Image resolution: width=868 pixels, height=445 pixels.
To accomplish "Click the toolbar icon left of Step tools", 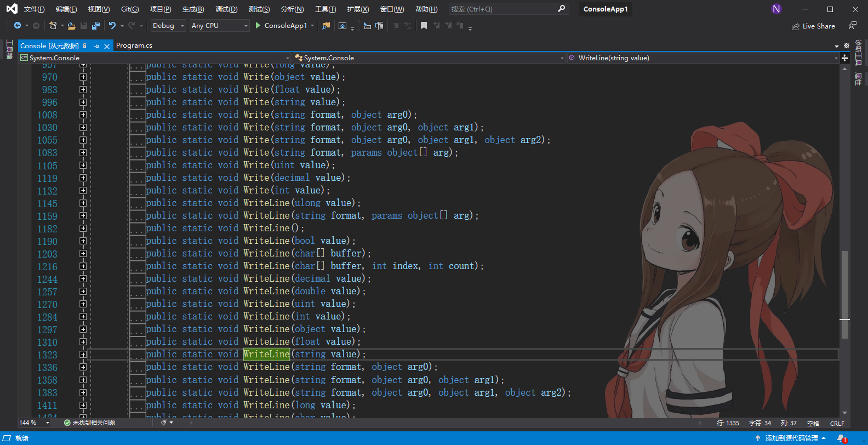I will click(342, 26).
